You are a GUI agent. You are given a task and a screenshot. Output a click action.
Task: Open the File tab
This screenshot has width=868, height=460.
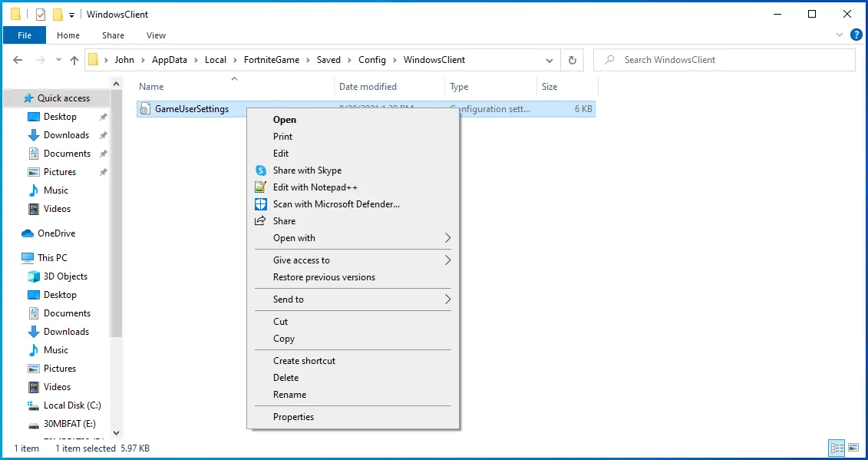click(25, 35)
